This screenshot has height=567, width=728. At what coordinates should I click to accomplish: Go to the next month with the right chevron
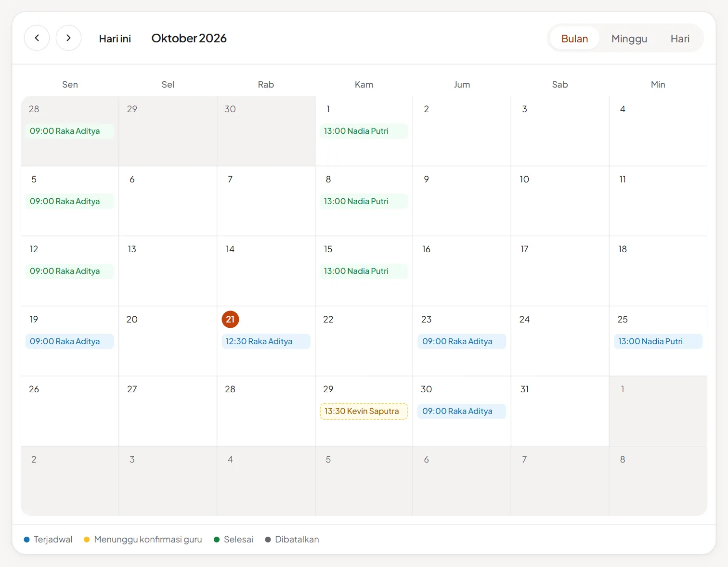(x=68, y=38)
